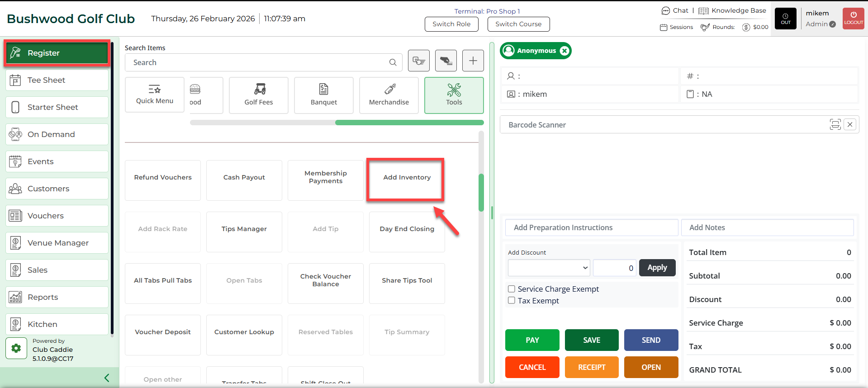Screen dimensions: 868x388
Task: Click the settings gear icon
Action: pos(16,348)
